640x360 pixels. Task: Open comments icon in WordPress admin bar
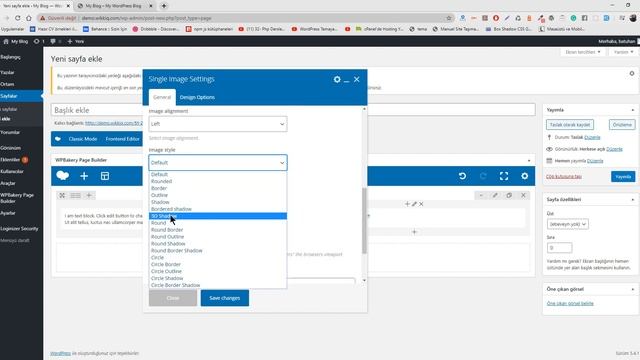click(x=53, y=41)
